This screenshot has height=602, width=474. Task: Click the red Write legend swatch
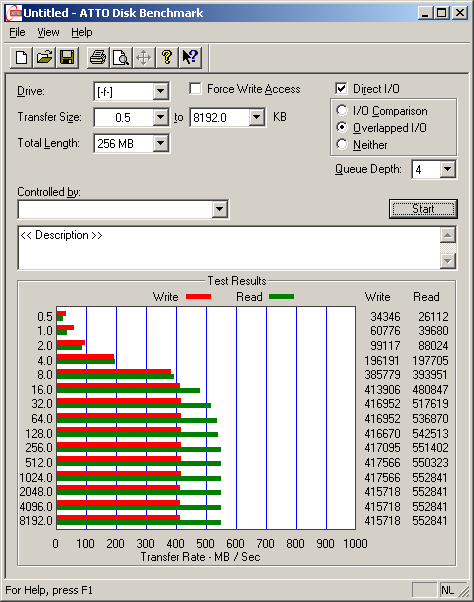198,296
